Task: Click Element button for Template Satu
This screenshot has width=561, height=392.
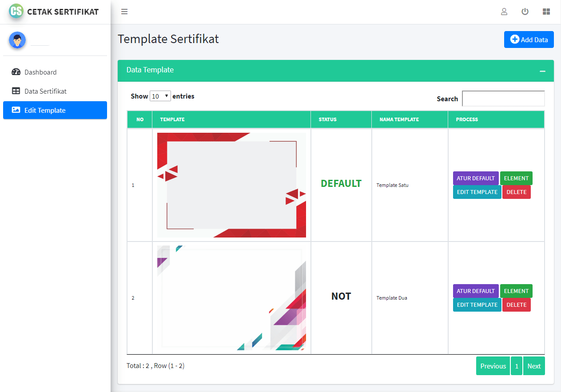Action: [516, 178]
